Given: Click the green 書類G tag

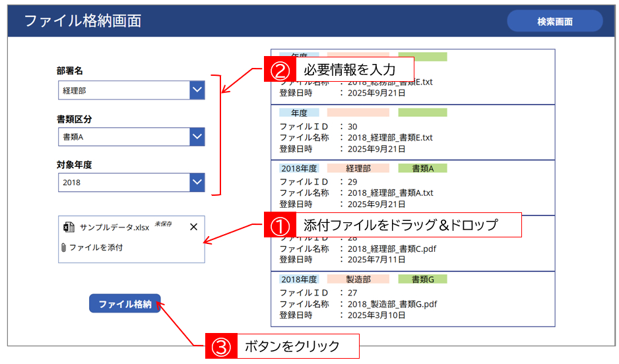Looking at the screenshot, I should coord(422,279).
